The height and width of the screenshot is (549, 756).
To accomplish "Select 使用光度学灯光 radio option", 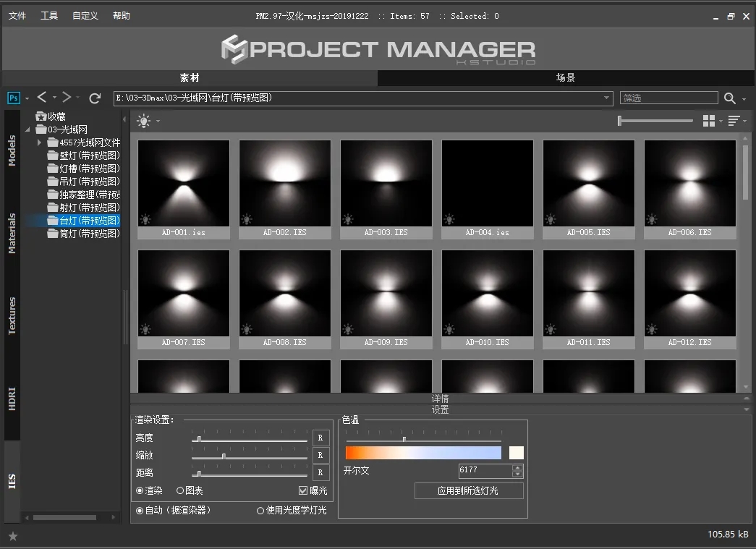I will pyautogui.click(x=260, y=511).
